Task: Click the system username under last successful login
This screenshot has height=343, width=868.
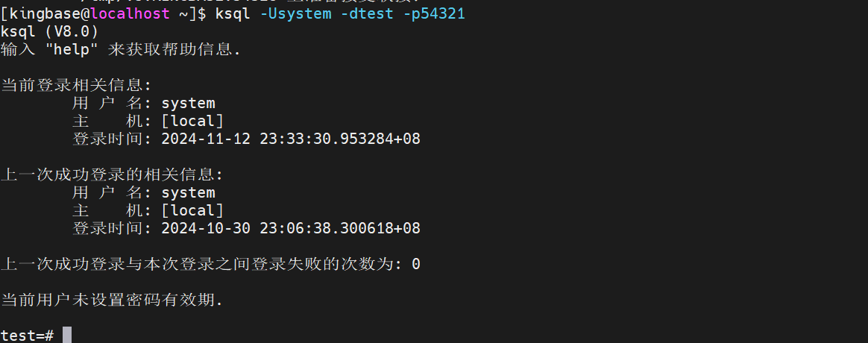Action: click(188, 193)
